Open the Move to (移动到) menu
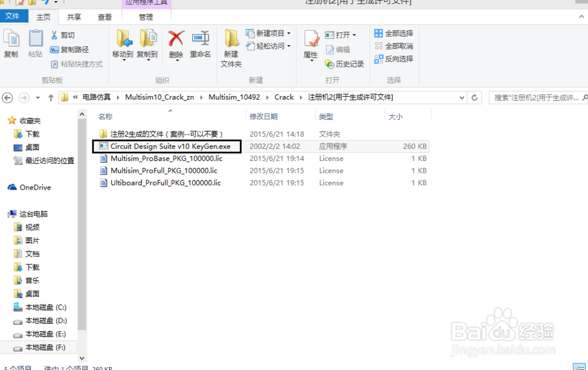Viewport: 588px width, 370px height. [x=123, y=45]
